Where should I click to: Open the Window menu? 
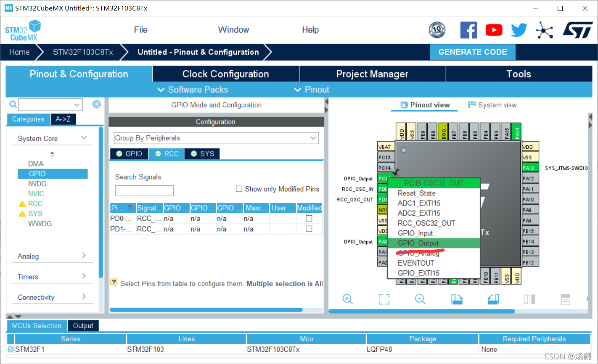(233, 30)
